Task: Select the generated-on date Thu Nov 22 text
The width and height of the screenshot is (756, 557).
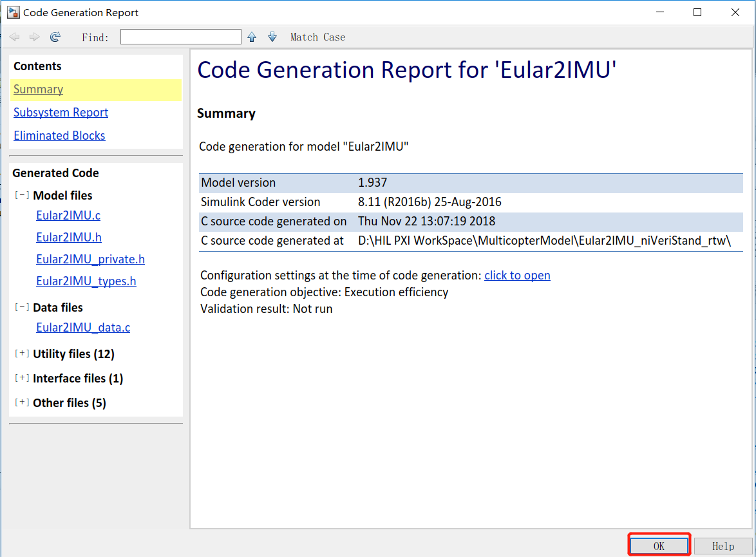Action: [427, 222]
